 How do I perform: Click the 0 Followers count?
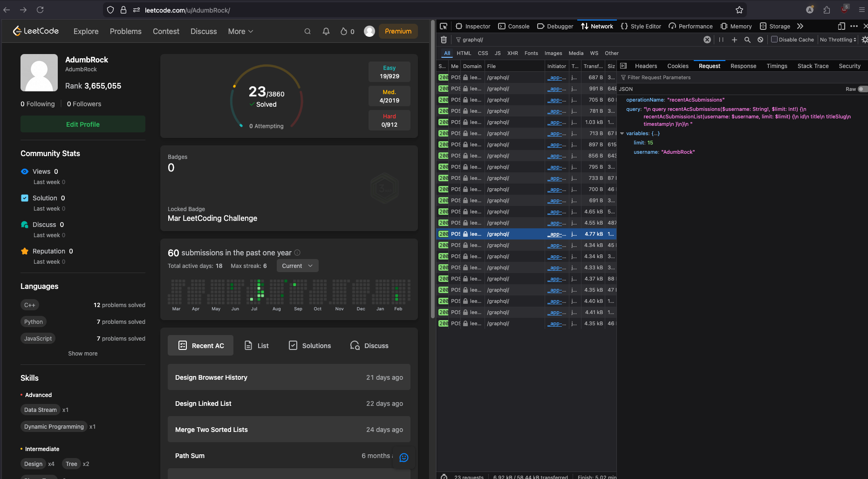tap(84, 104)
